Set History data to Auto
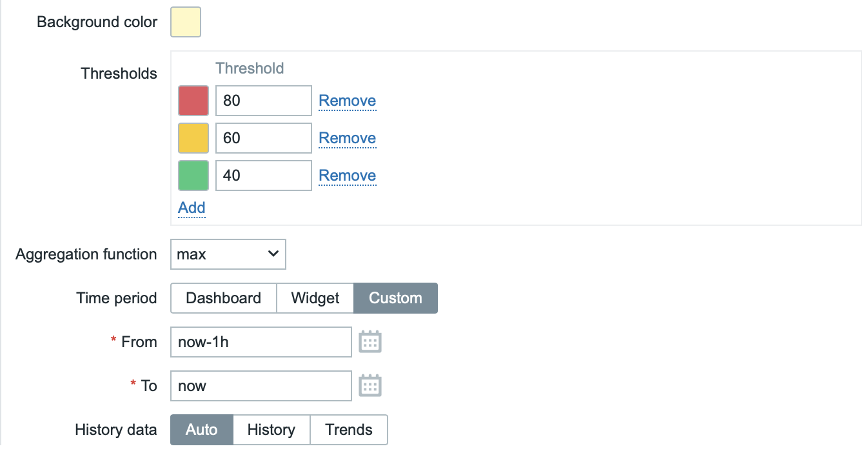 pyautogui.click(x=201, y=430)
